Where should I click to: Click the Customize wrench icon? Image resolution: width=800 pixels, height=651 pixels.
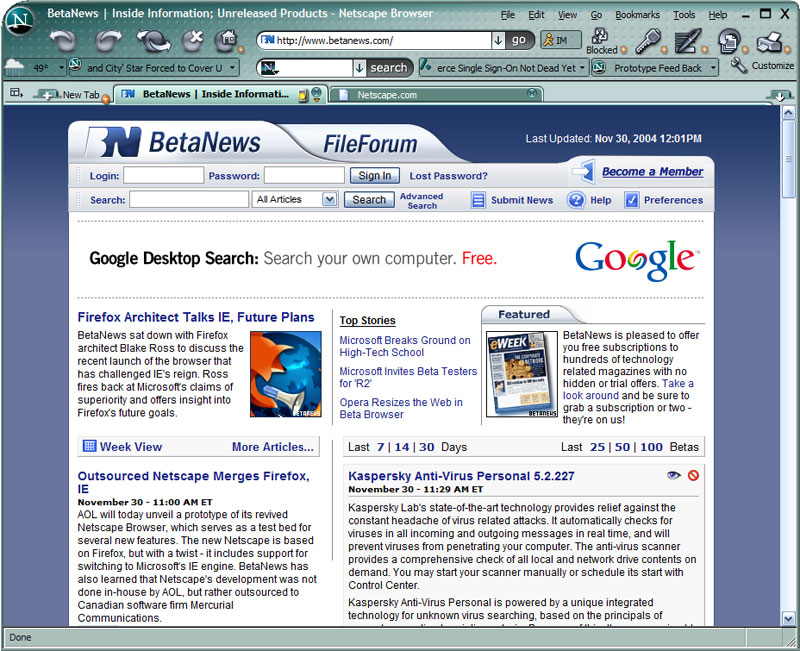(739, 65)
